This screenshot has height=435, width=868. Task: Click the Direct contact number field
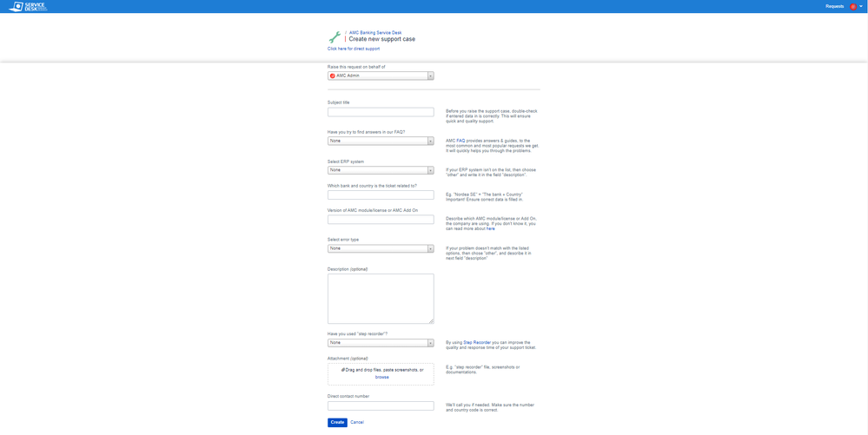[x=381, y=405]
